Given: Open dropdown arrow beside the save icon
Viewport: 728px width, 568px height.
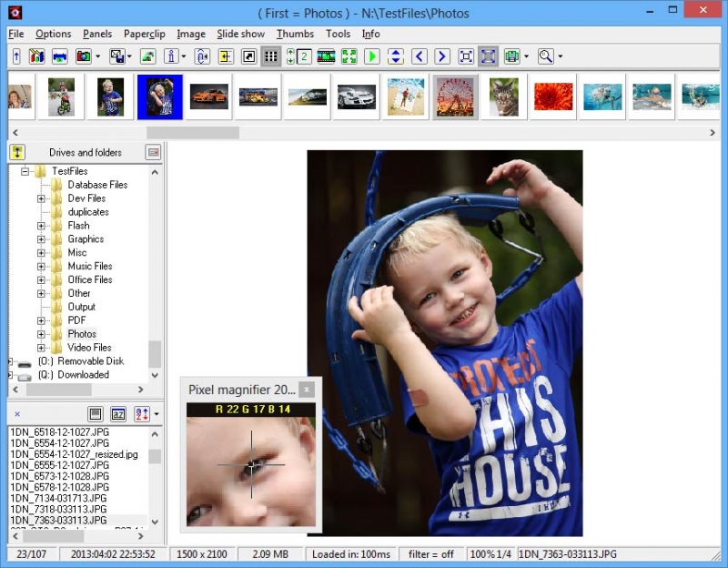Looking at the screenshot, I should click(129, 56).
